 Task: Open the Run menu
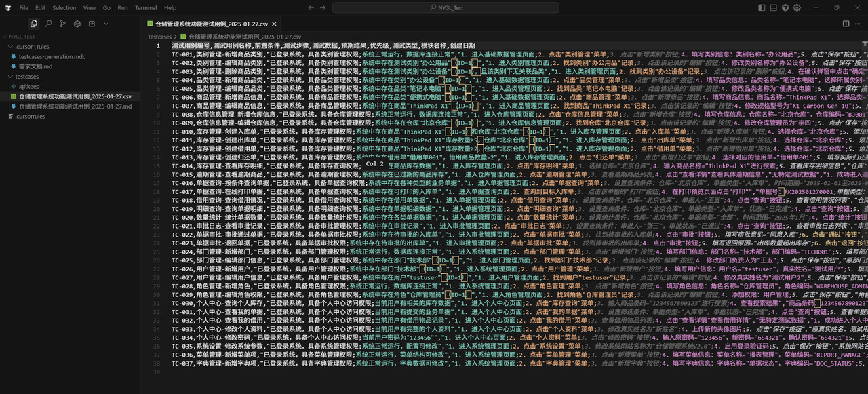tap(123, 8)
